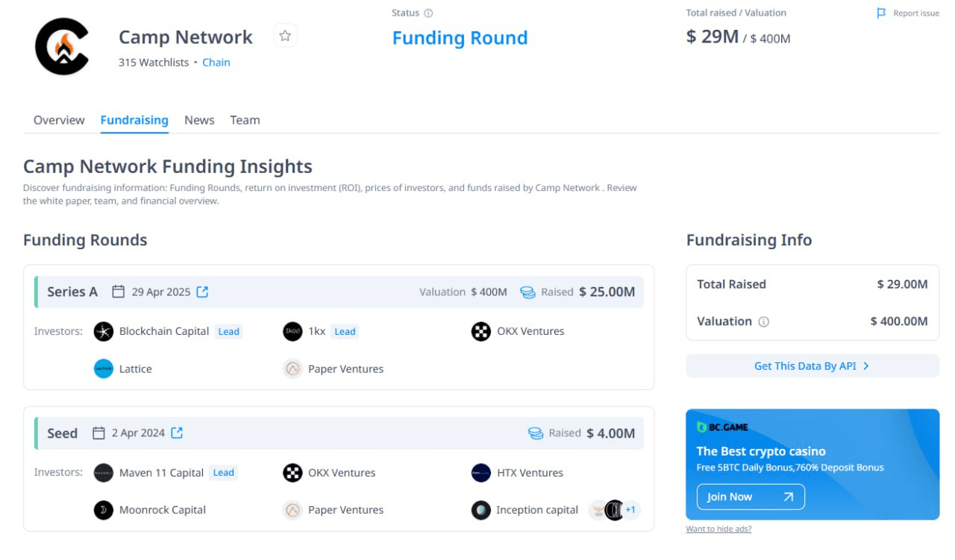Click the Moonrock Capital investor name
This screenshot has height=560, width=955.
click(x=163, y=510)
